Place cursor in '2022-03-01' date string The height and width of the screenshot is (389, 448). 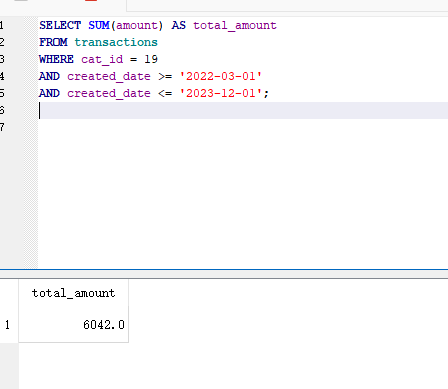(220, 76)
